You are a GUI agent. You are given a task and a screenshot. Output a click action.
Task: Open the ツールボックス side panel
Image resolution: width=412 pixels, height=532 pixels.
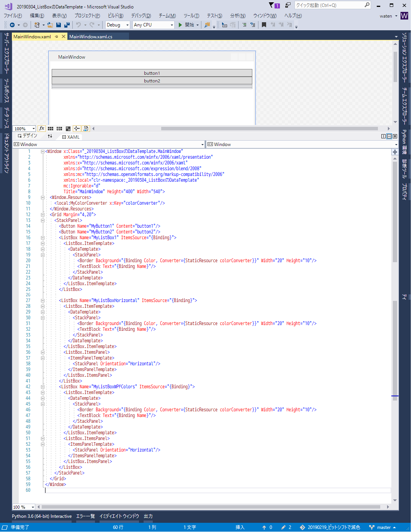[7, 91]
